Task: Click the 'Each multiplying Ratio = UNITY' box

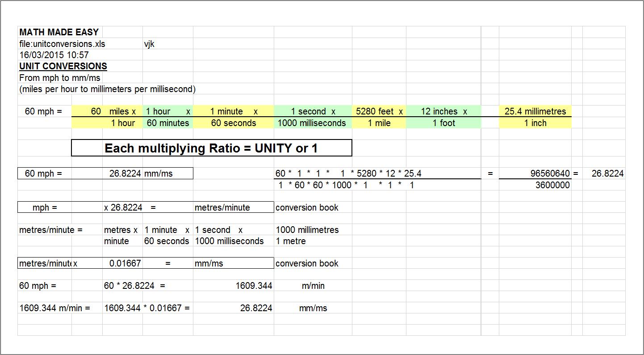Action: (211, 148)
